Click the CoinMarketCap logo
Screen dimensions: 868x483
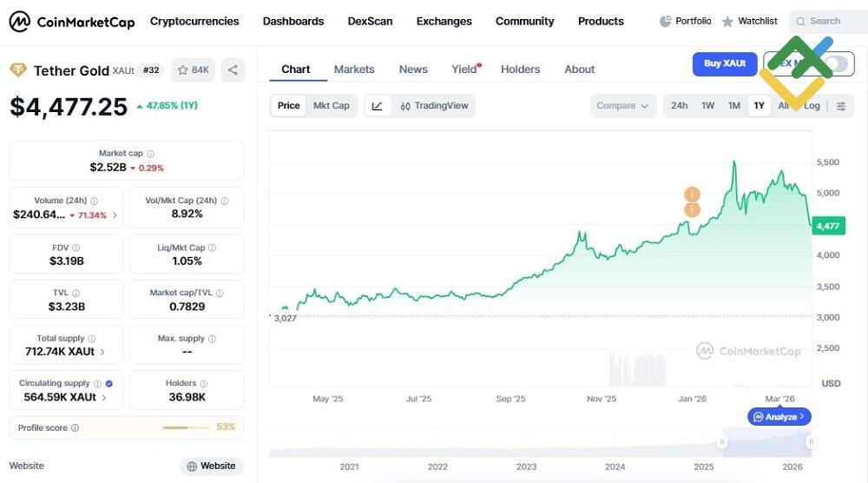coord(72,22)
